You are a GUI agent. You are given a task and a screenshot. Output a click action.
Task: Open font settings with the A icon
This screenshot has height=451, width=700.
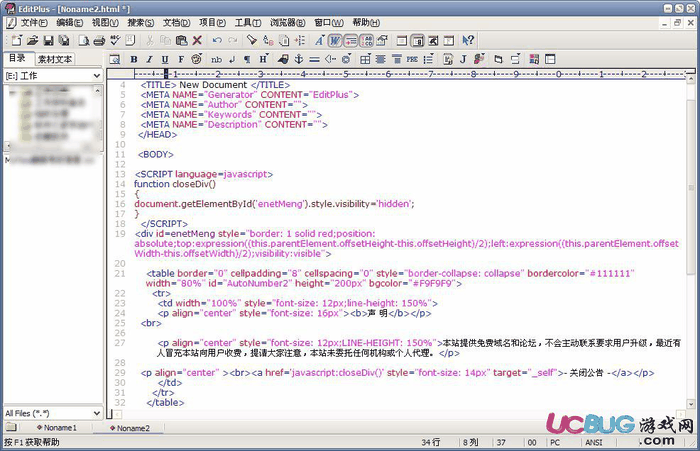tap(319, 41)
